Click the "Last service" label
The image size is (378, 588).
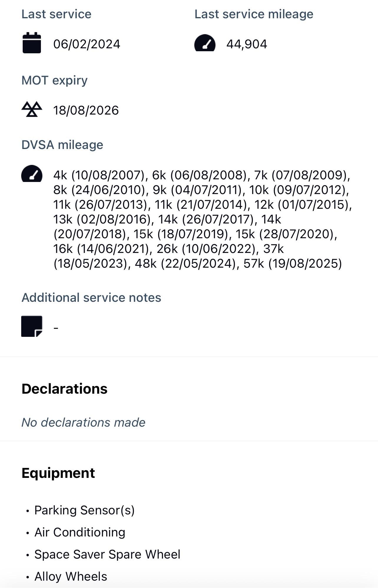tap(57, 14)
